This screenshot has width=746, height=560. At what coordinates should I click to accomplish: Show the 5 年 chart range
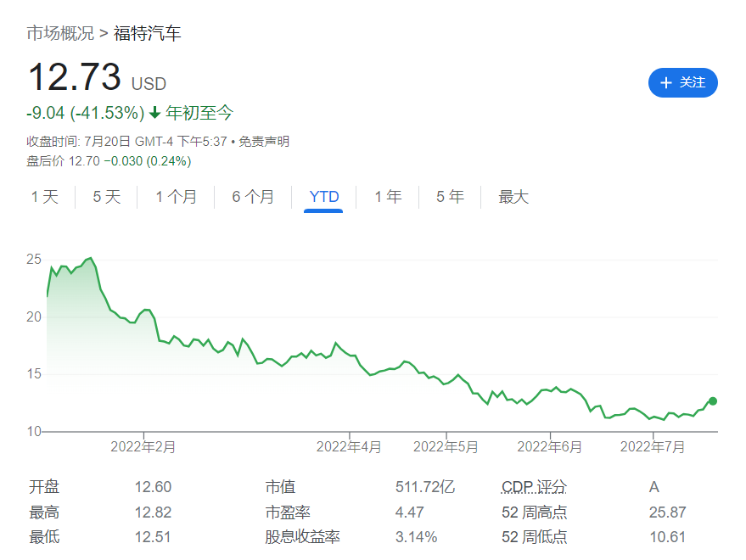coord(450,197)
